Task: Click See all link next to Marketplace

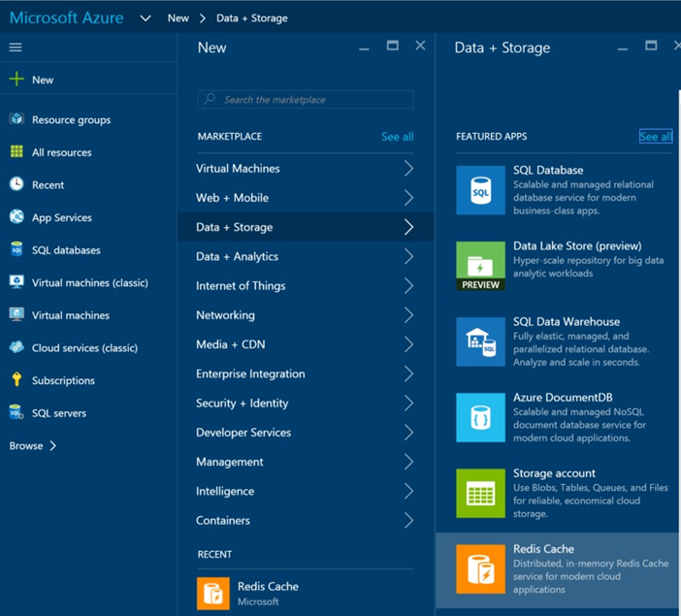Action: point(397,137)
